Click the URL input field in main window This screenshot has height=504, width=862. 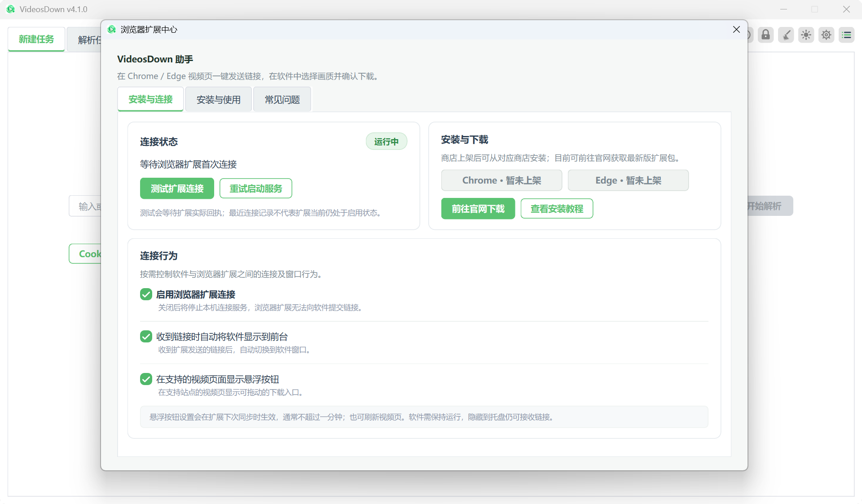click(85, 206)
